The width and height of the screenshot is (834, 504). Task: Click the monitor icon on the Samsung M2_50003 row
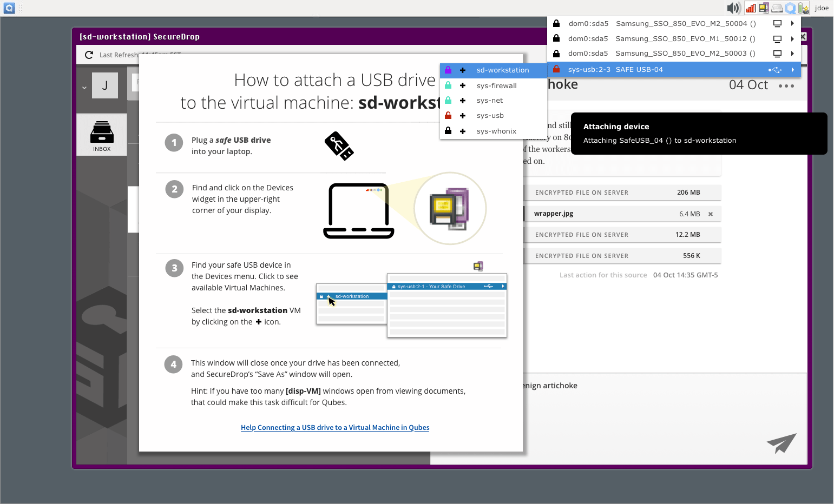tap(777, 54)
